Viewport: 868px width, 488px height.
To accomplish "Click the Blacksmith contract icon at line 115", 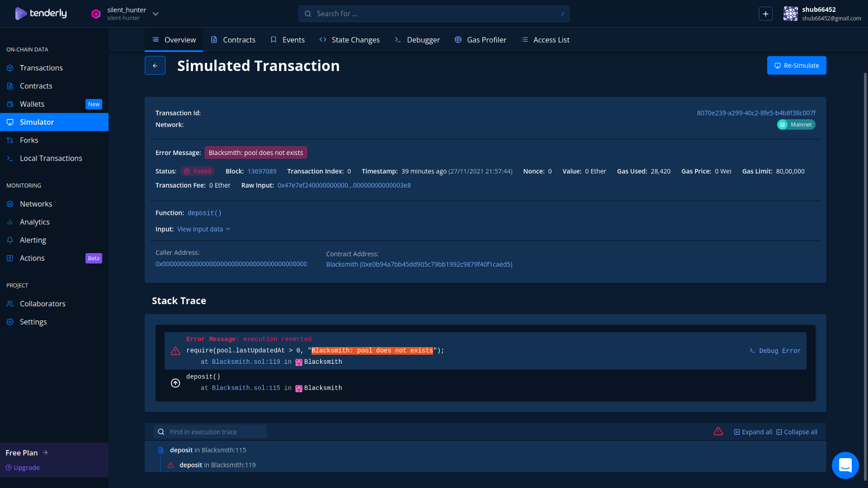I will point(298,388).
